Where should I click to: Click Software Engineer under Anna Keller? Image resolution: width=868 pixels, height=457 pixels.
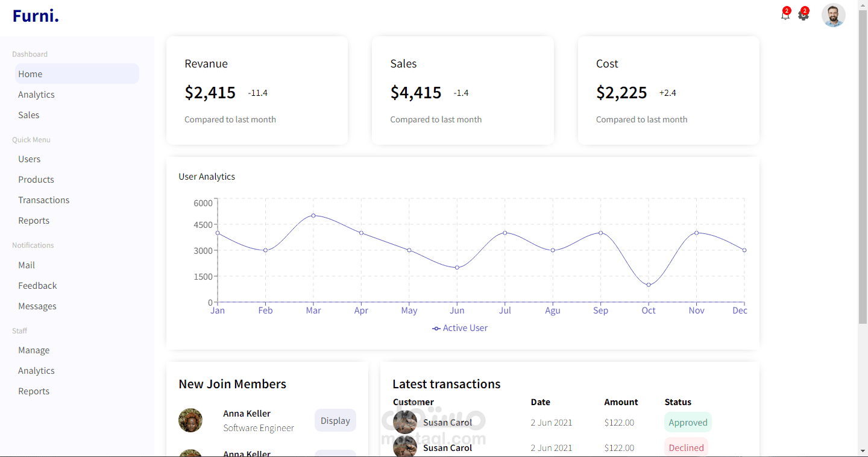259,428
